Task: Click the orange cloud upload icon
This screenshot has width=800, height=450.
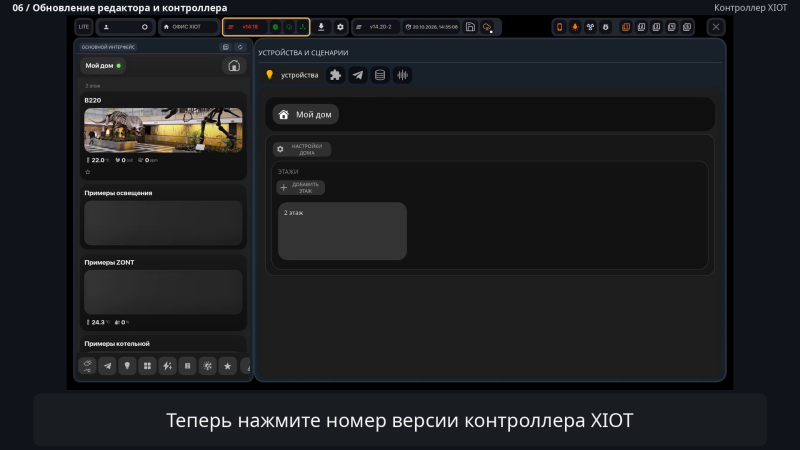Action: point(487,27)
